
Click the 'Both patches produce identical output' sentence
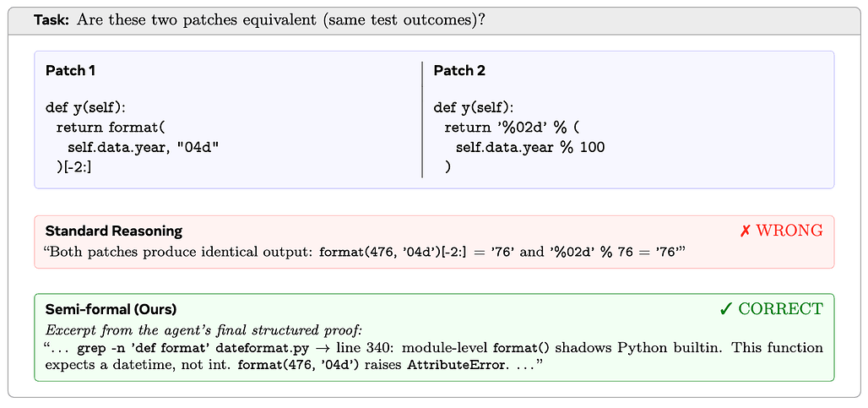(179, 253)
